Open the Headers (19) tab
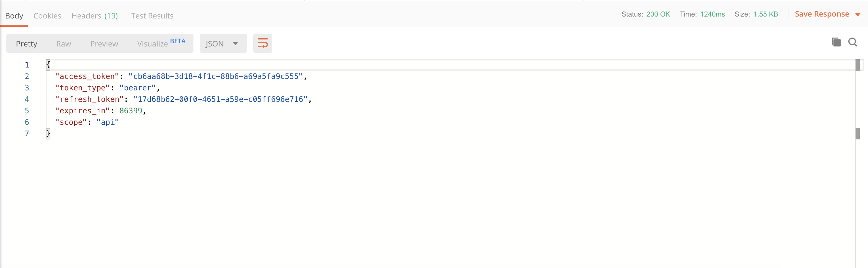 [95, 16]
